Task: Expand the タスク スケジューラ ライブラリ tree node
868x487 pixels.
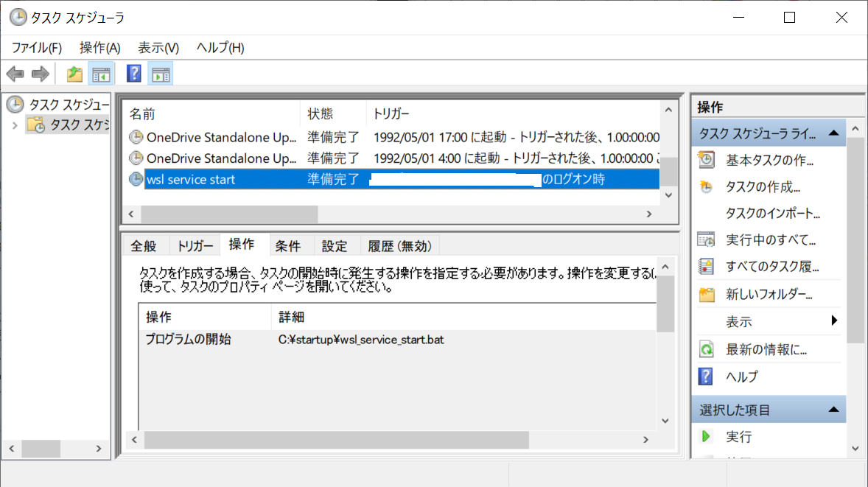Action: pos(15,126)
